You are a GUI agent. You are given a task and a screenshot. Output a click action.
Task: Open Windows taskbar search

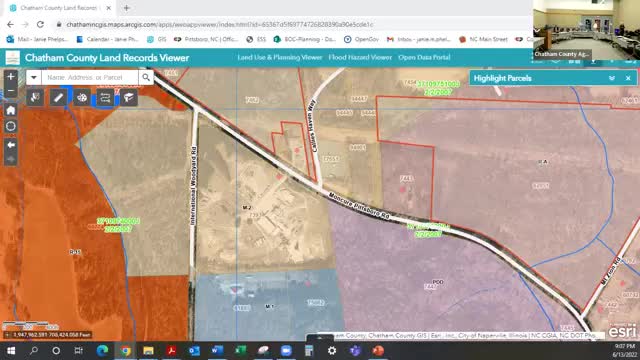coord(34,351)
